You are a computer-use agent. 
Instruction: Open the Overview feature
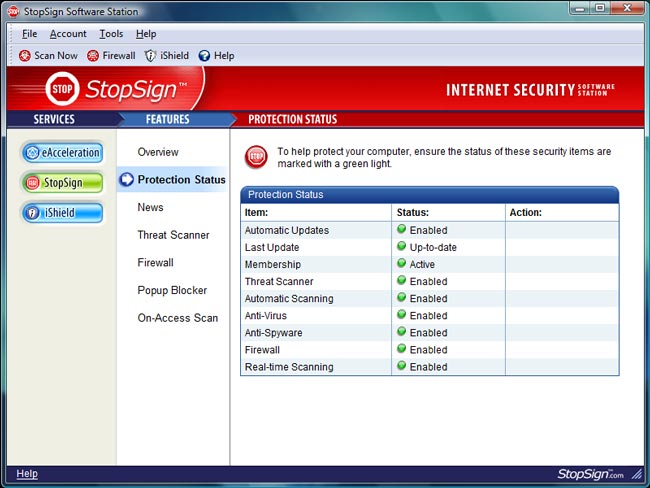pos(158,152)
